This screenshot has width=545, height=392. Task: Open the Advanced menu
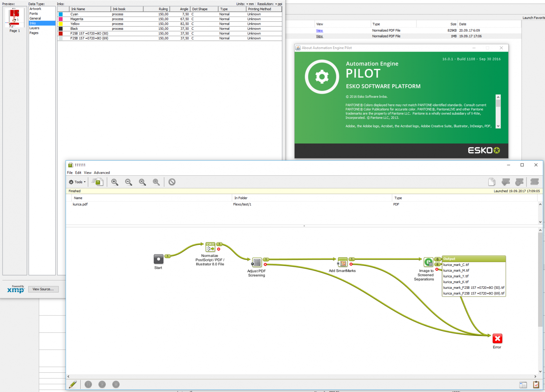point(102,173)
